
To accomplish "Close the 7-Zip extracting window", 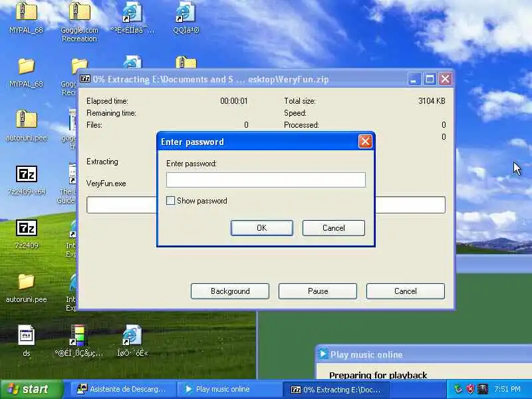I will 445,79.
